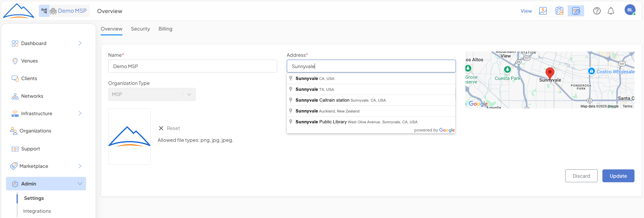Open notifications bell icon
This screenshot has height=218, width=644.
point(611,11)
